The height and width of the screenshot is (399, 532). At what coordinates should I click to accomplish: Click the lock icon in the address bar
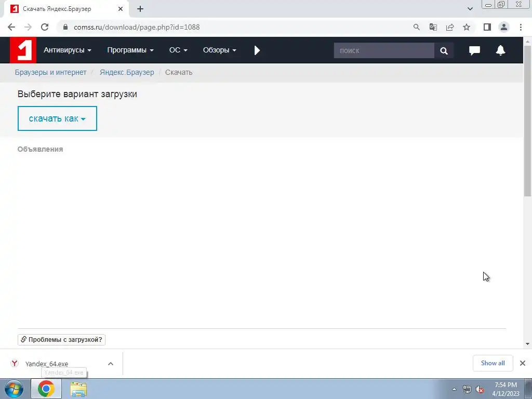click(65, 27)
